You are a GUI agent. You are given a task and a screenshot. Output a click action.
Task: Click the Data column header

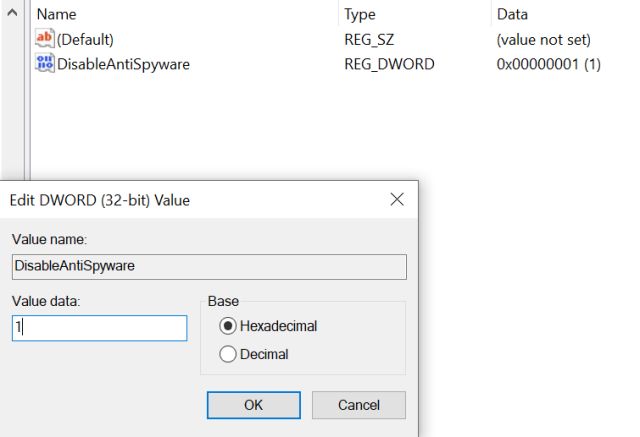point(512,15)
